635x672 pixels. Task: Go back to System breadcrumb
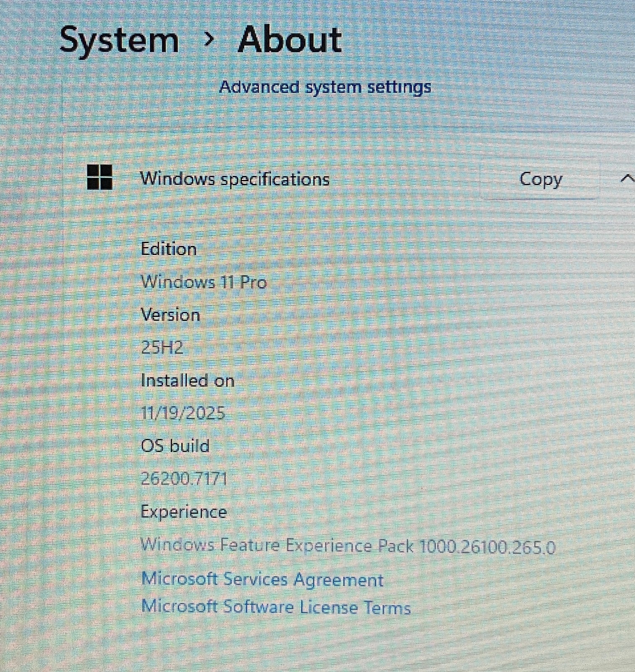coord(119,41)
